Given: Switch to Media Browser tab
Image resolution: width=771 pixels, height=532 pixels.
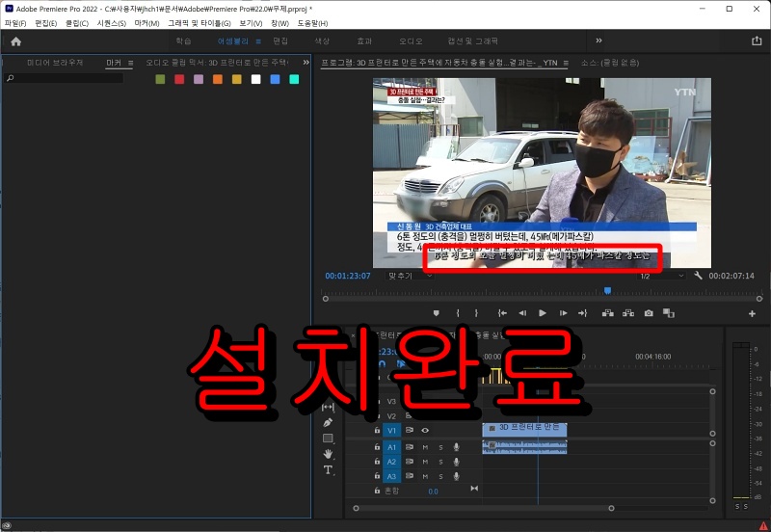Looking at the screenshot, I should (x=55, y=63).
